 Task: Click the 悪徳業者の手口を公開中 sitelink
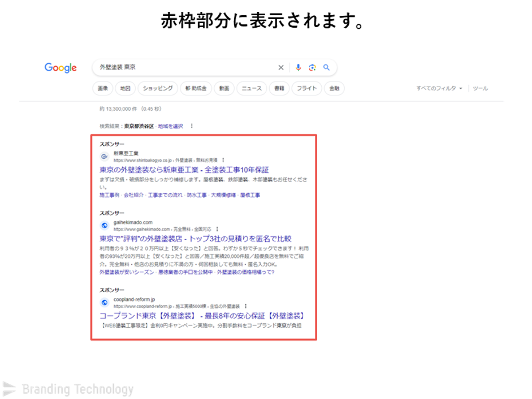185,272
